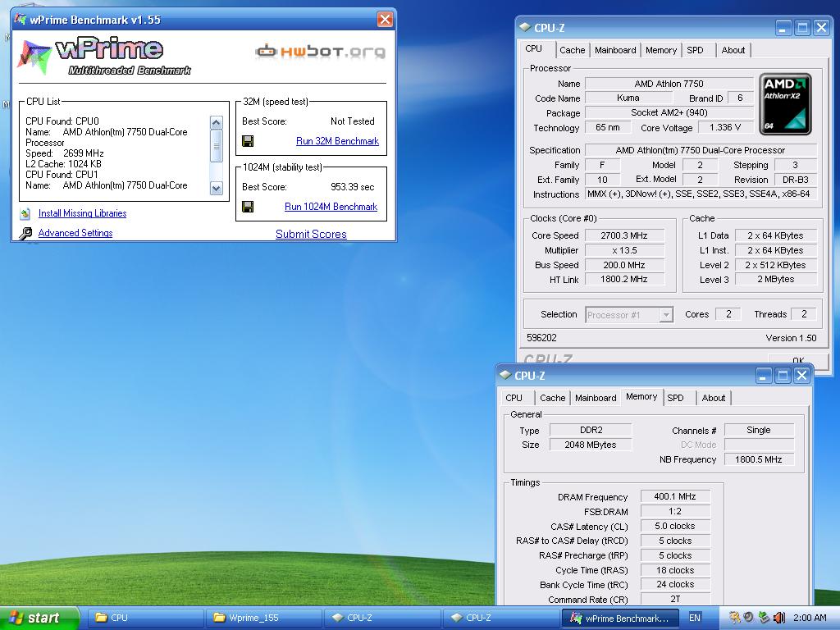Click the wPrime title bar icon

tap(21, 20)
